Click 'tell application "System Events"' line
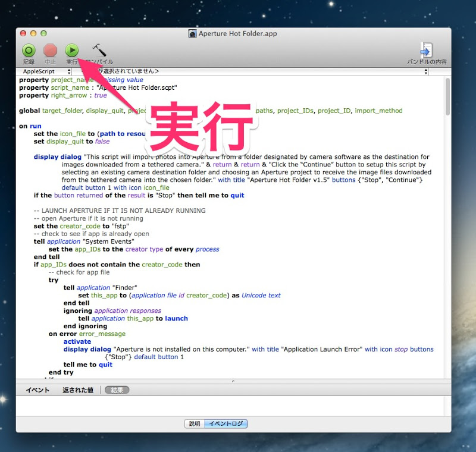 (84, 242)
